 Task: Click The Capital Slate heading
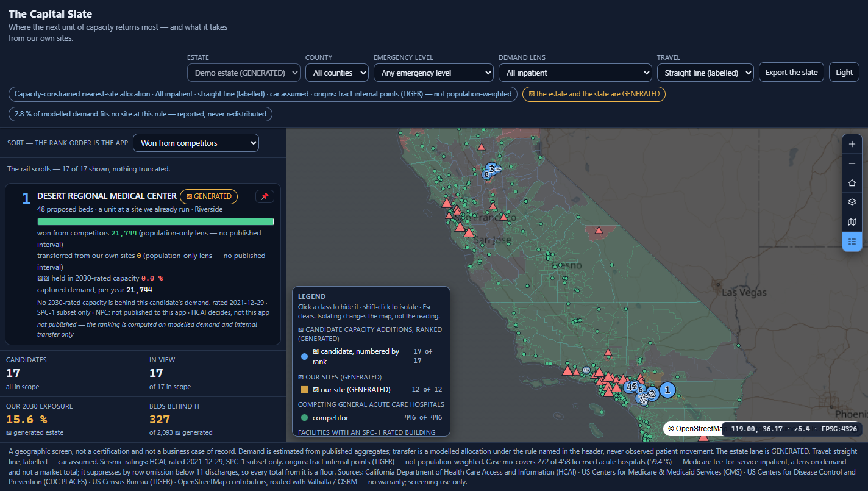pyautogui.click(x=51, y=13)
